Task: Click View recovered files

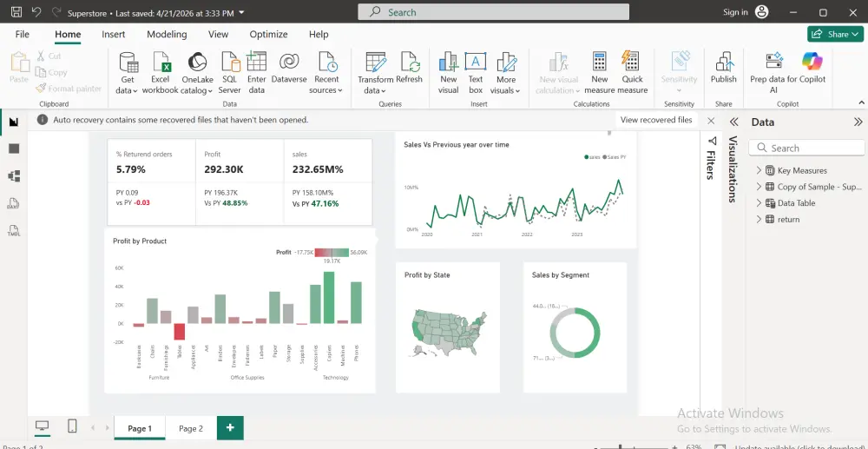Action: (656, 120)
